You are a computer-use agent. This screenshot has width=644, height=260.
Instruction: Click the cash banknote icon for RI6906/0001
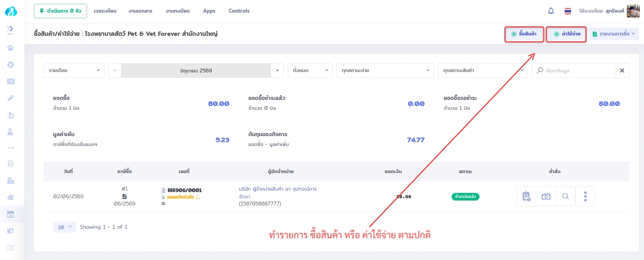point(546,196)
